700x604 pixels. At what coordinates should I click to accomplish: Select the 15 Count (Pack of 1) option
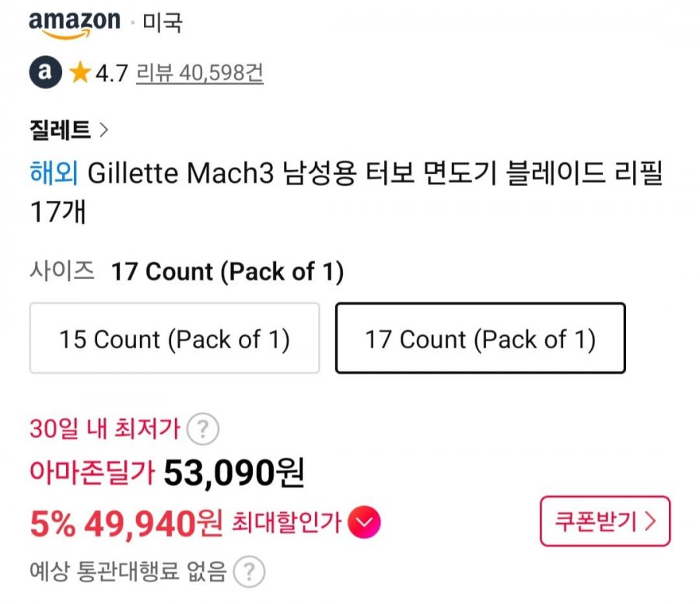coord(174,339)
